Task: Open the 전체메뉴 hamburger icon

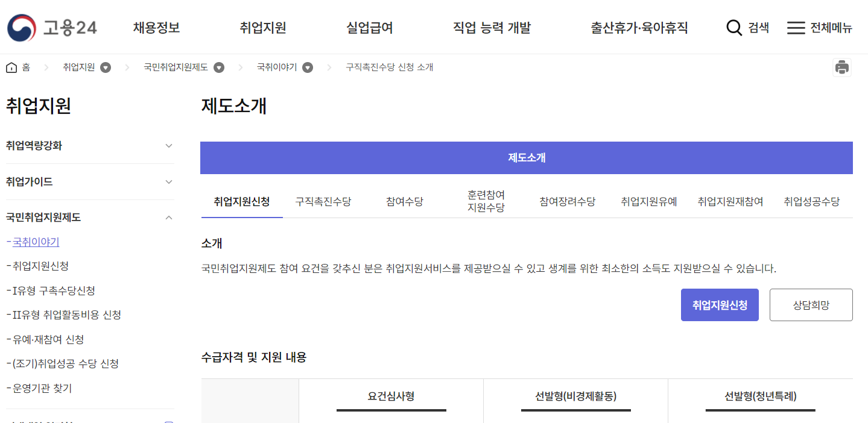Action: click(796, 27)
